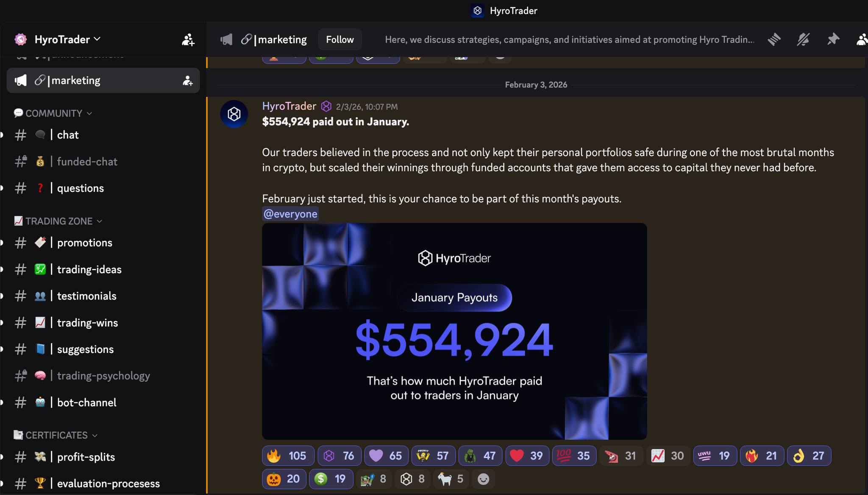The image size is (868, 495).
Task: Create invite icon on marketing channel row
Action: (187, 81)
